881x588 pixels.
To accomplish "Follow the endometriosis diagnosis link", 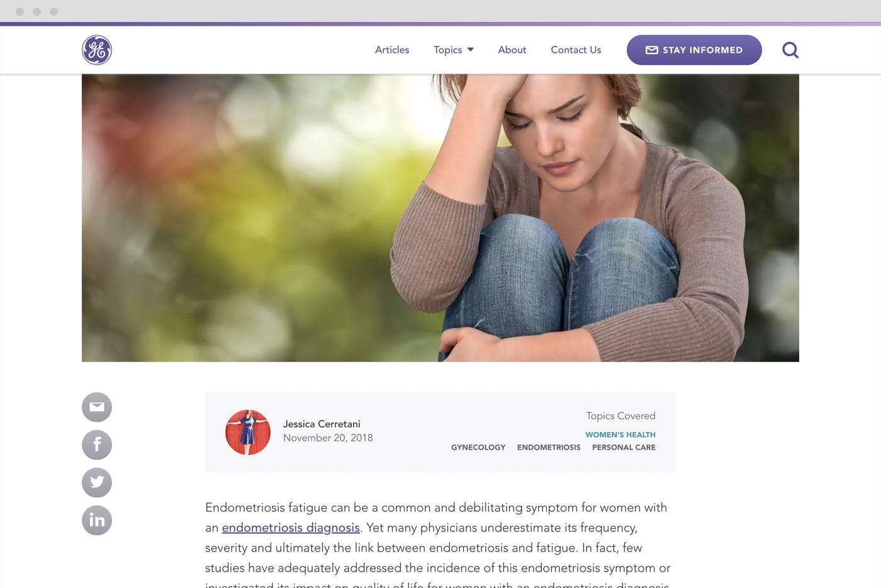I will click(291, 528).
